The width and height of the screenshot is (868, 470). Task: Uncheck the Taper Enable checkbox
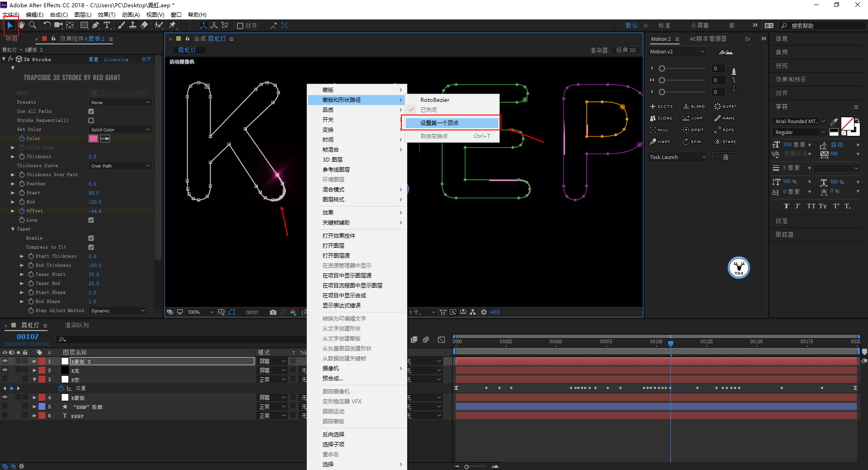91,238
